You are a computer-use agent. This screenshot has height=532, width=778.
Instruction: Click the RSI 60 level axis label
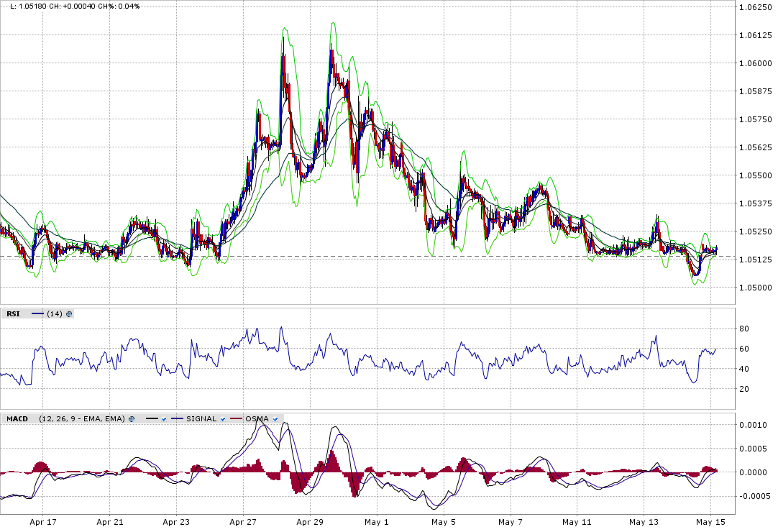coord(743,349)
